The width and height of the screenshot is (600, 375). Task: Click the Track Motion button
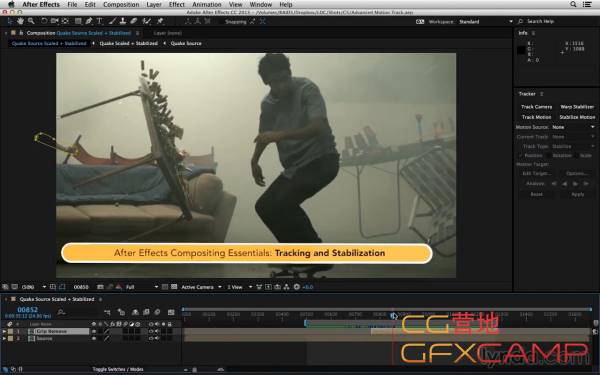tap(536, 117)
